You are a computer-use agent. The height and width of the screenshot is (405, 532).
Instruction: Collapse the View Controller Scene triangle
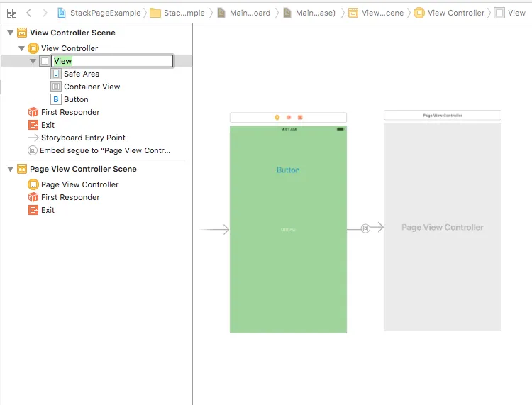click(10, 33)
